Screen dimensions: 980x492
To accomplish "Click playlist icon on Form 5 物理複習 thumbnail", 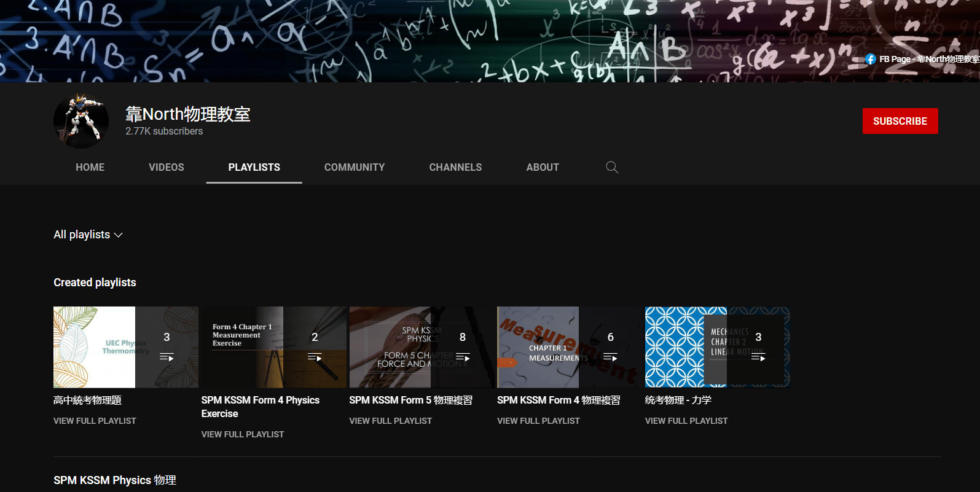I will (x=463, y=357).
